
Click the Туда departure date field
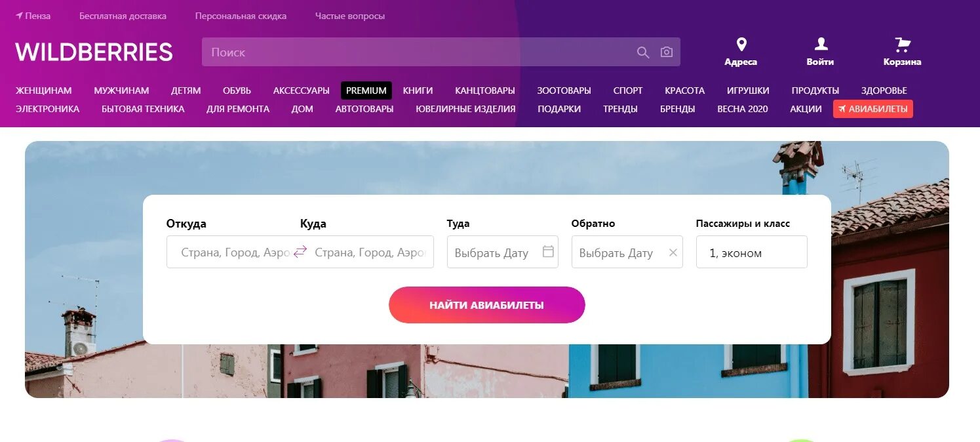click(502, 252)
